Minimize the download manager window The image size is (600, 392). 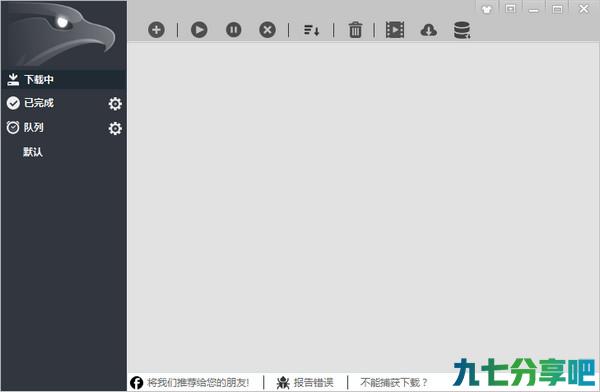[x=534, y=10]
